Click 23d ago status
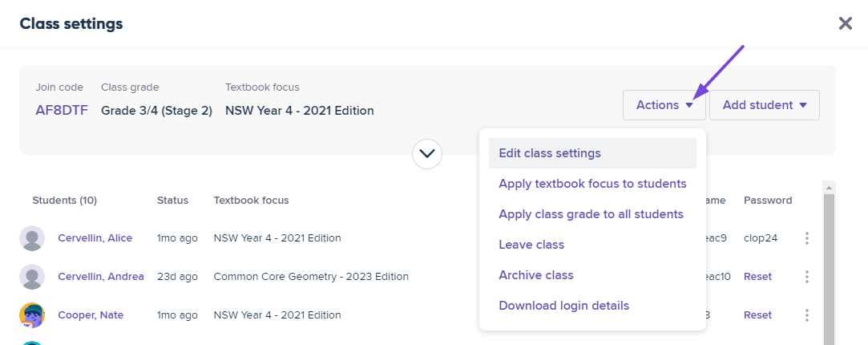The width and height of the screenshot is (868, 345). coord(177,276)
